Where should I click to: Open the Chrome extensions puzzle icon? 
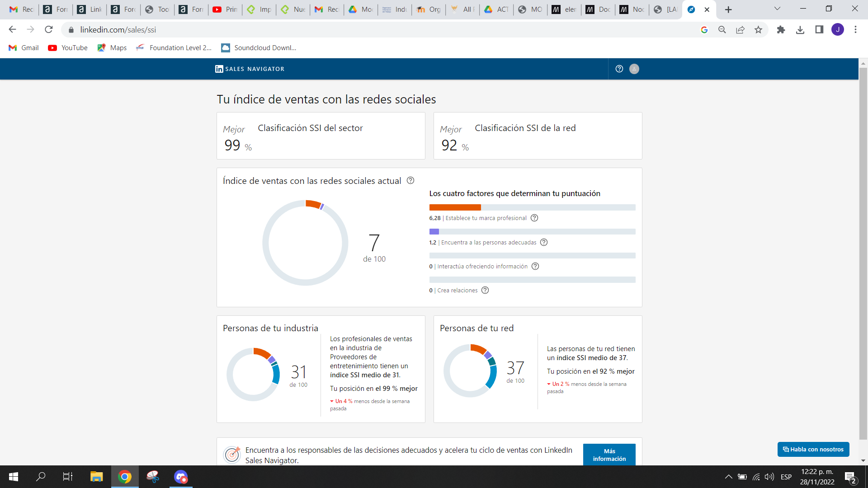[x=781, y=29]
